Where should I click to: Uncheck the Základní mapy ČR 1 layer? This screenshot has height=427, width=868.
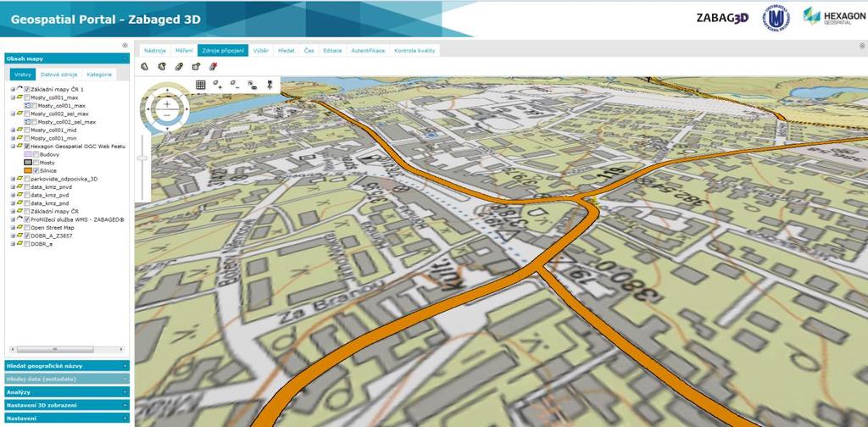(27, 89)
